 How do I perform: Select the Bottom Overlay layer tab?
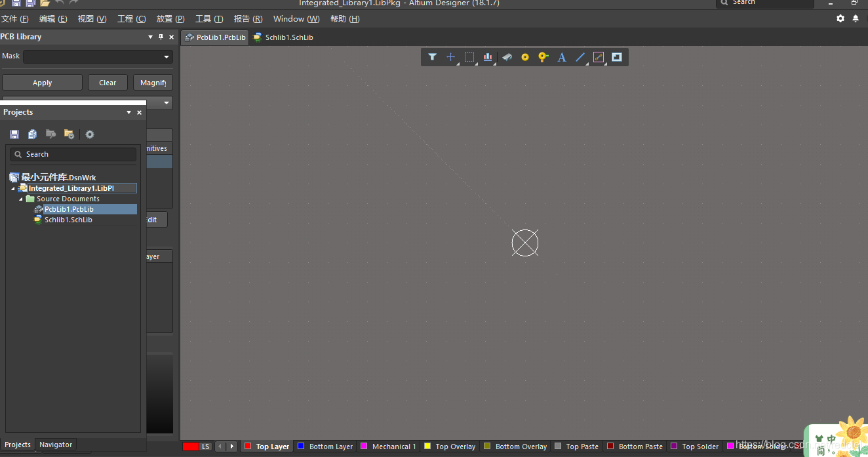[x=515, y=447]
